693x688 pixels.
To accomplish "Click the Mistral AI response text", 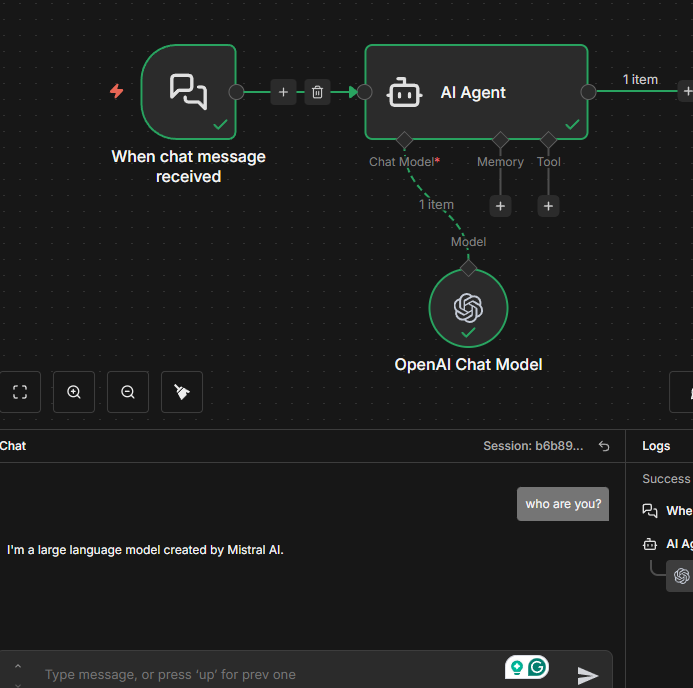I will (145, 550).
